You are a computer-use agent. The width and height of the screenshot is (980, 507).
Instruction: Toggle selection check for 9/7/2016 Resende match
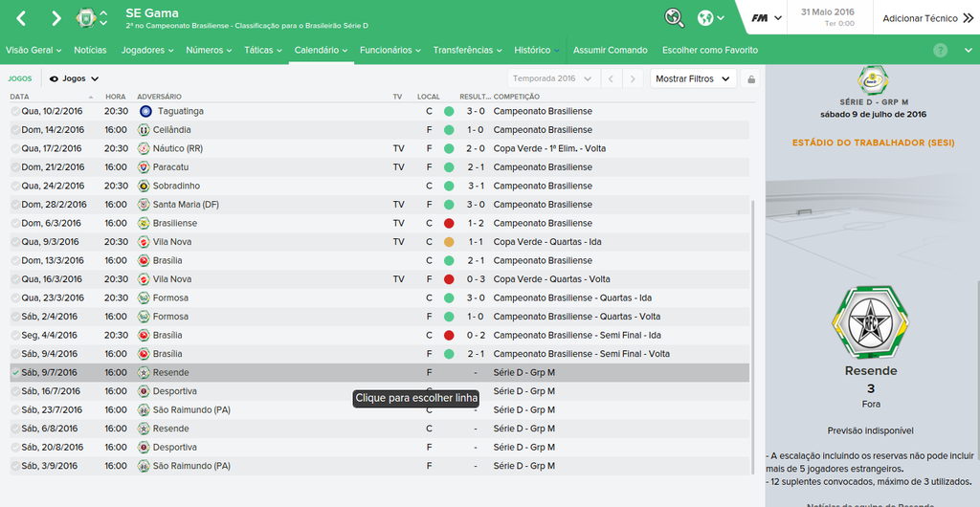click(15, 372)
